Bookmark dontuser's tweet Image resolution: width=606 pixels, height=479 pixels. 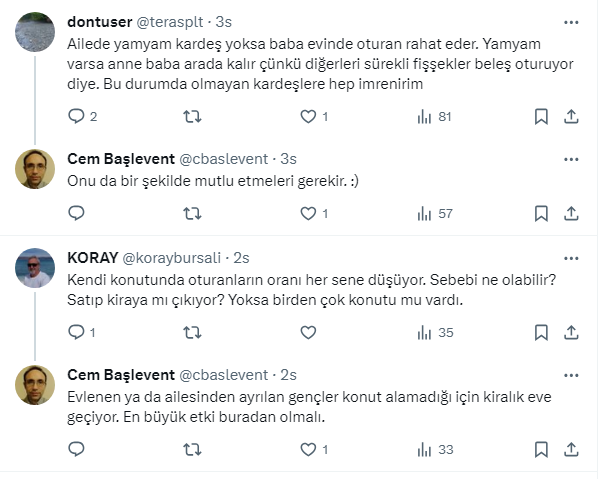(540, 117)
